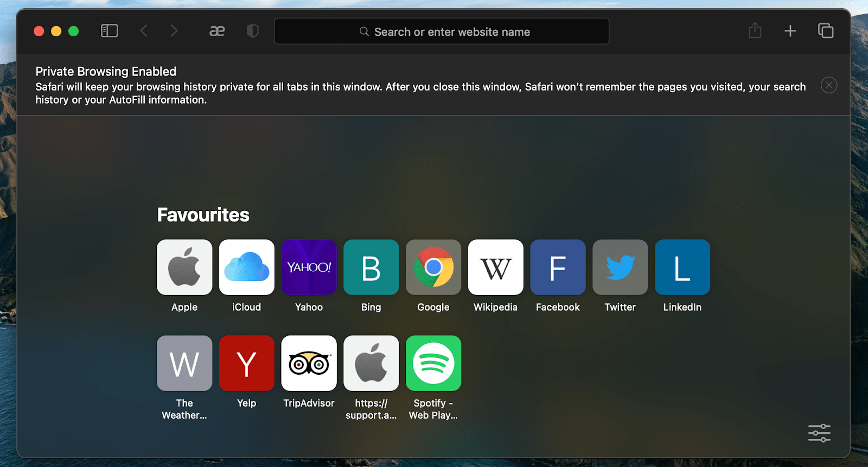The width and height of the screenshot is (868, 467).
Task: Click the Favourites heading
Action: tap(203, 215)
